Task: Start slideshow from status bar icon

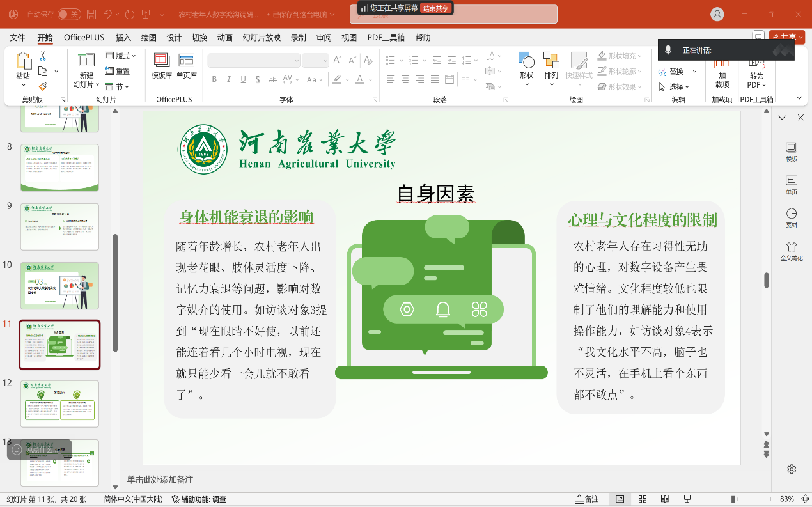Action: (x=687, y=499)
